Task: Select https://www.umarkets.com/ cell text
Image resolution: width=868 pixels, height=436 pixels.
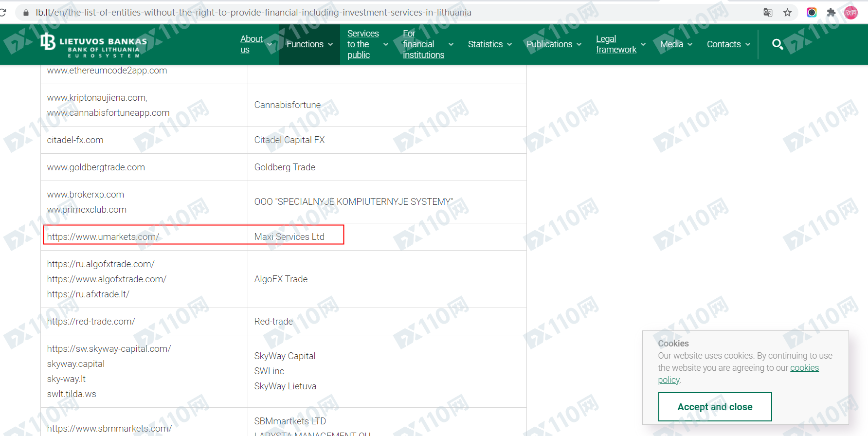Action: click(103, 237)
